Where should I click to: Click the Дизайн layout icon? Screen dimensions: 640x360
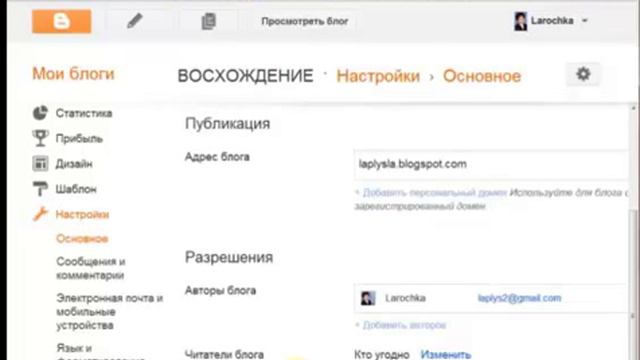tap(40, 164)
